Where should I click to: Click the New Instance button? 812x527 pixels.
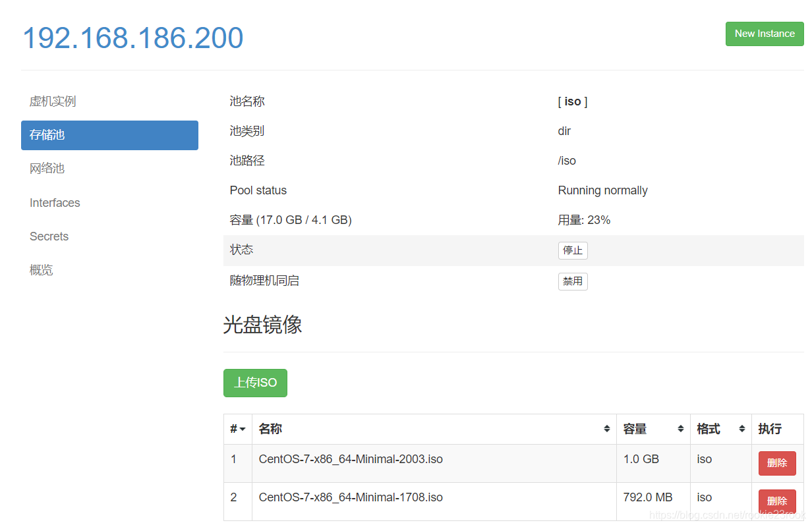point(765,34)
